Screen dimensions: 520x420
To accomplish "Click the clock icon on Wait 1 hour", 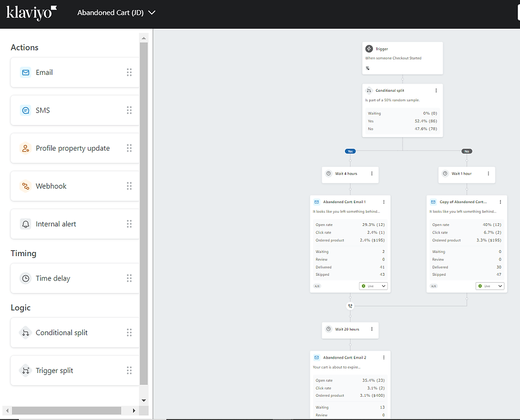I will click(445, 173).
